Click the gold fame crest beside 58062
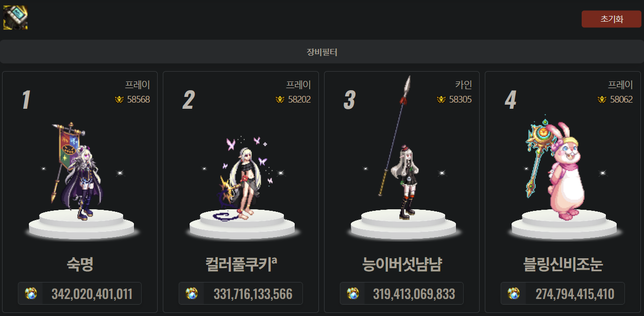This screenshot has width=644, height=316. pos(602,99)
